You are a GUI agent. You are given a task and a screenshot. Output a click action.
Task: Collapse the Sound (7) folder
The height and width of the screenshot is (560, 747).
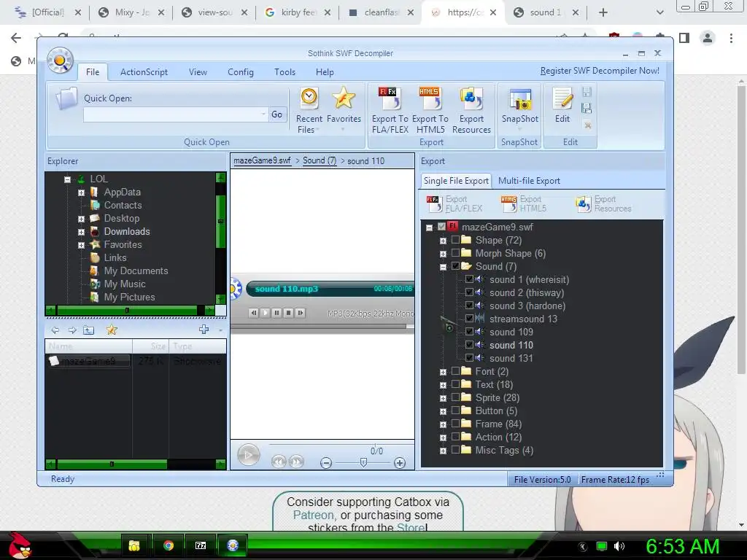tap(443, 267)
